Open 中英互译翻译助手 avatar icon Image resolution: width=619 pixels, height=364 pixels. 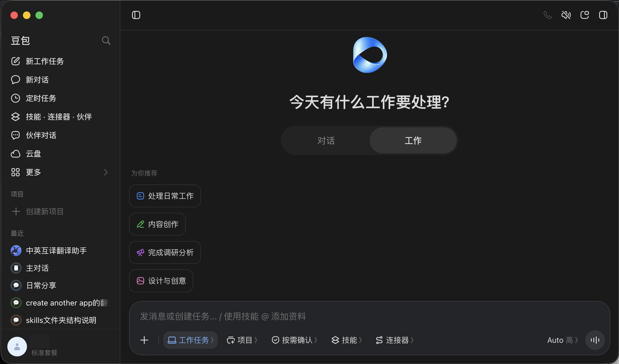(16, 251)
